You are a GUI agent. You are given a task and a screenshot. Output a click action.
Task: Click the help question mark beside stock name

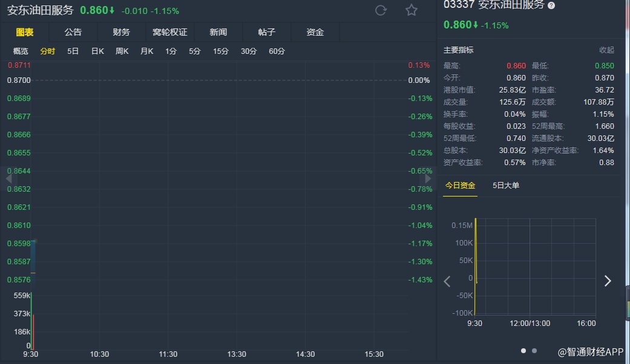pos(551,5)
